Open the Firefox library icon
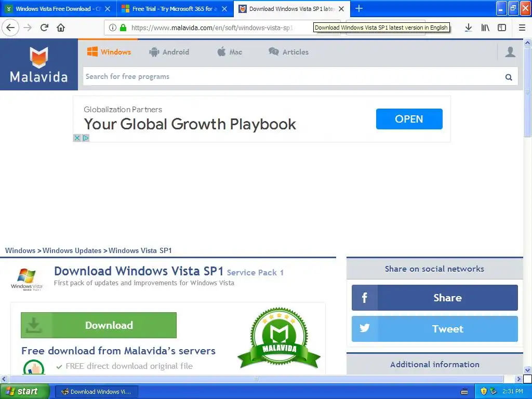Viewport: 532px width, 399px height. point(485,28)
